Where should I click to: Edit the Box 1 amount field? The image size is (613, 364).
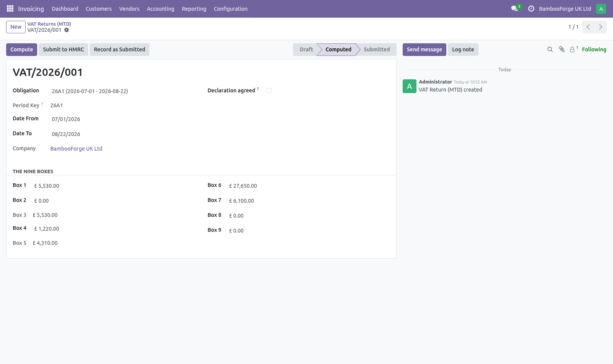pyautogui.click(x=114, y=186)
